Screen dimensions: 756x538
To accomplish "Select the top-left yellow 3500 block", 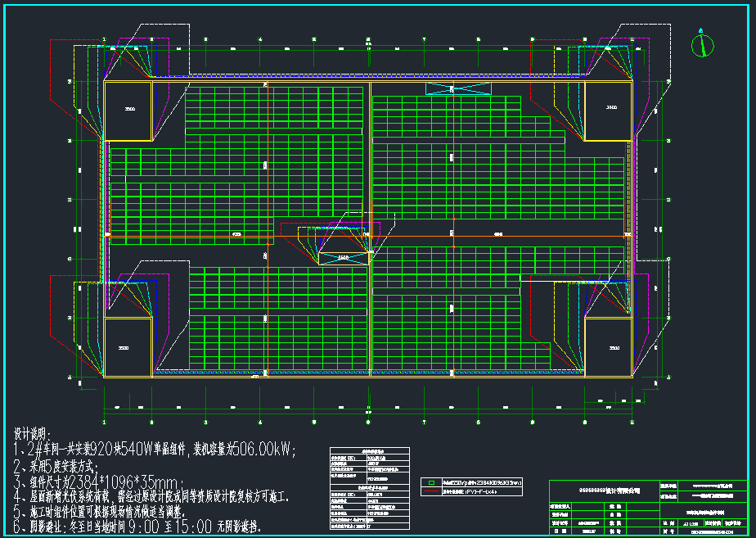I will (x=128, y=108).
